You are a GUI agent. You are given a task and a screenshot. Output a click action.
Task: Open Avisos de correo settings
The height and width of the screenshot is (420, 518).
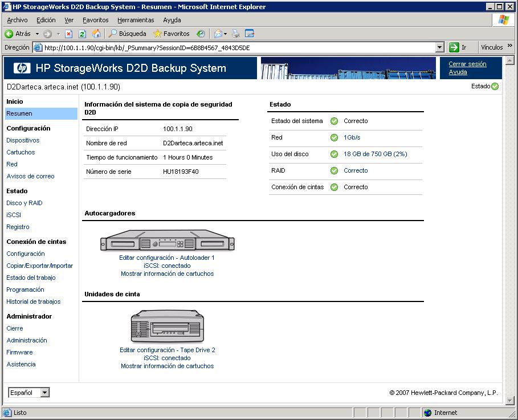click(30, 177)
